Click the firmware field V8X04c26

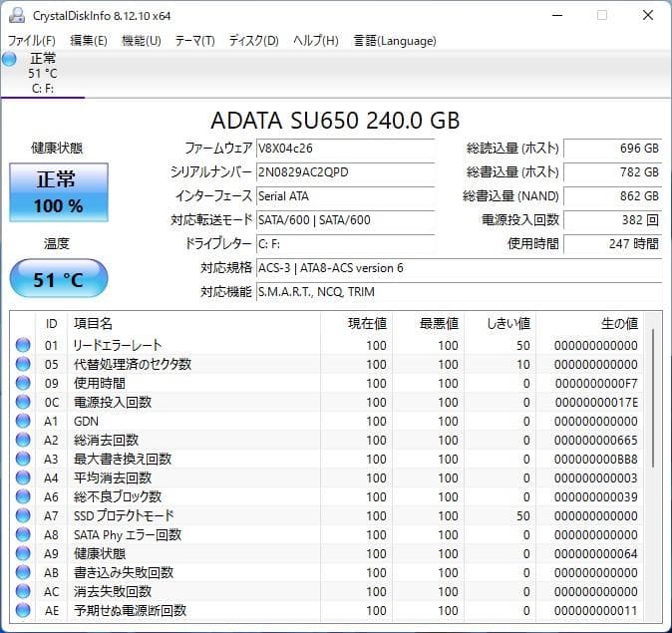[x=345, y=149]
